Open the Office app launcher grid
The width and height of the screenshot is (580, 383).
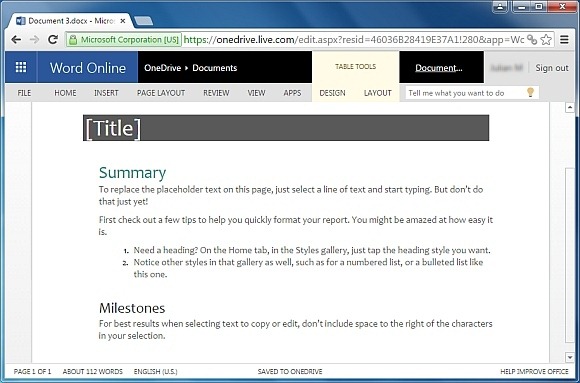(21, 67)
